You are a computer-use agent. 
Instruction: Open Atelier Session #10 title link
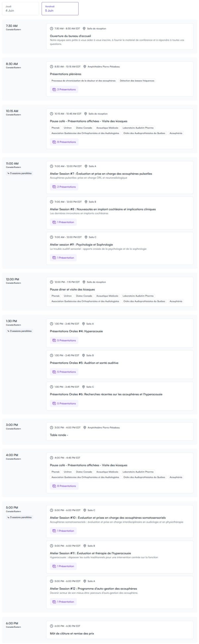pyautogui.click(x=108, y=518)
